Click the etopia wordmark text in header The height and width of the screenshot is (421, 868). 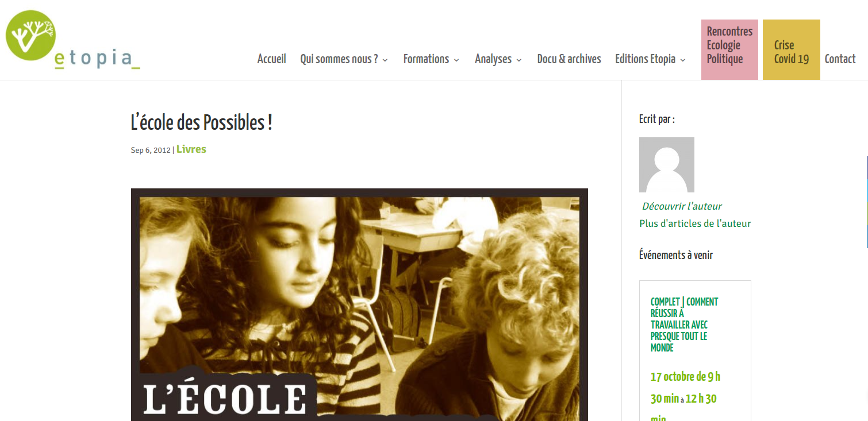click(97, 60)
